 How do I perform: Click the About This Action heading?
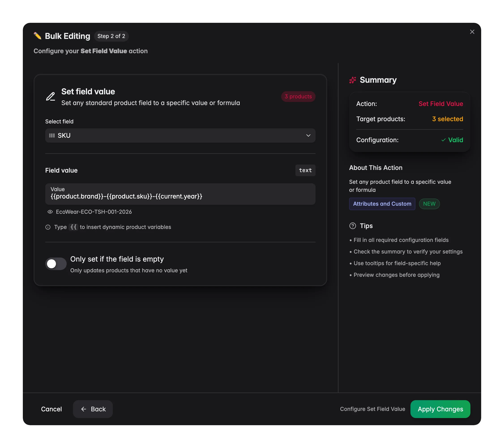[x=376, y=168]
